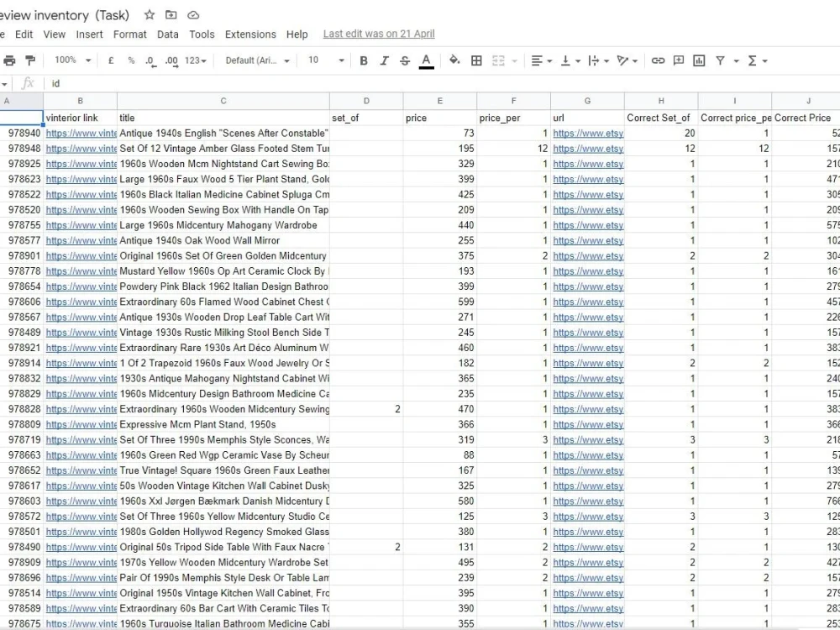This screenshot has width=840, height=630.
Task: Select 'Antique 1940s Oak Wood Wall Mirror' cell
Action: (223, 240)
